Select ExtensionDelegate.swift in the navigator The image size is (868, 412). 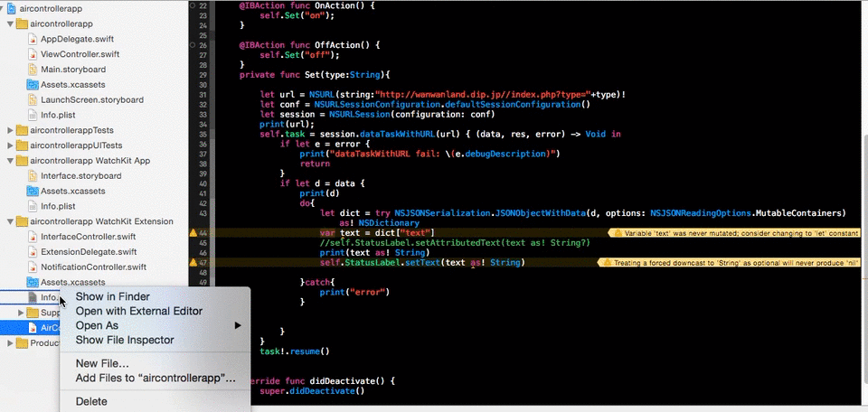click(x=89, y=251)
